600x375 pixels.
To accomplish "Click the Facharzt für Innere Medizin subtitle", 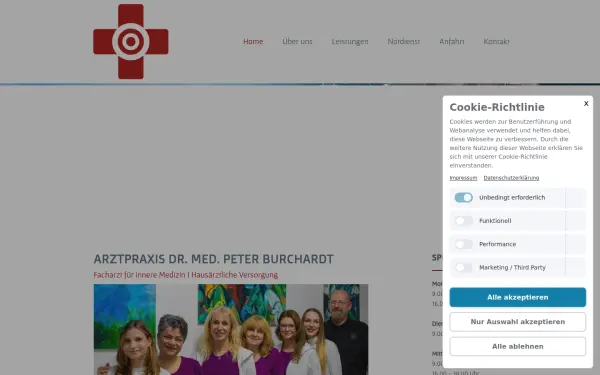I will tap(186, 275).
